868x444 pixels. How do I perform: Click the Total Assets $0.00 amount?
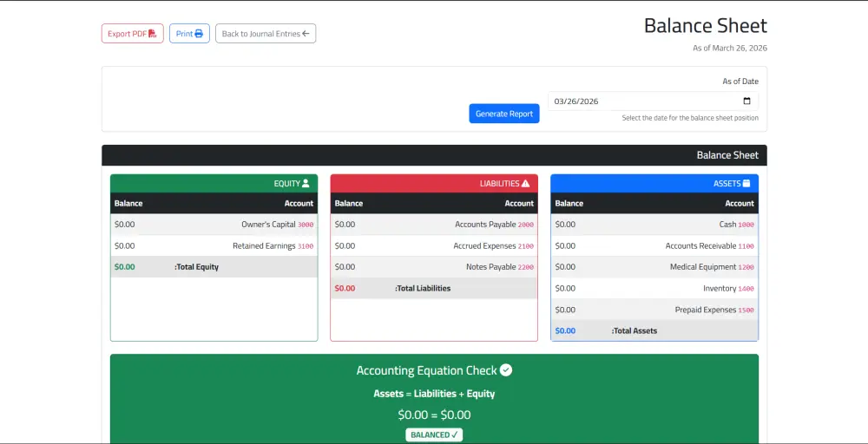(x=565, y=331)
